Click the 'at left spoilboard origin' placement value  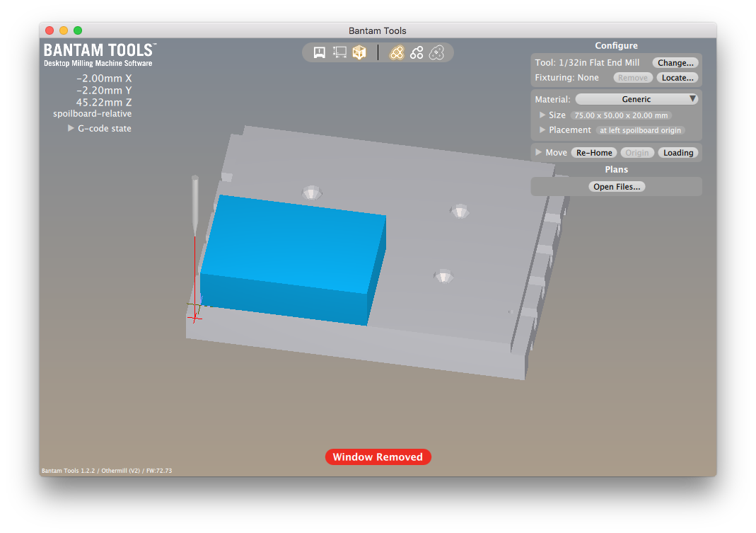[640, 130]
